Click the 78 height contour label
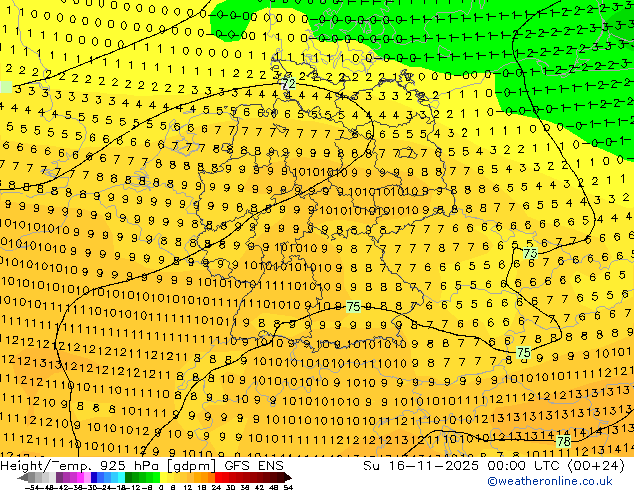This screenshot has width=634, height=490. pyautogui.click(x=564, y=441)
